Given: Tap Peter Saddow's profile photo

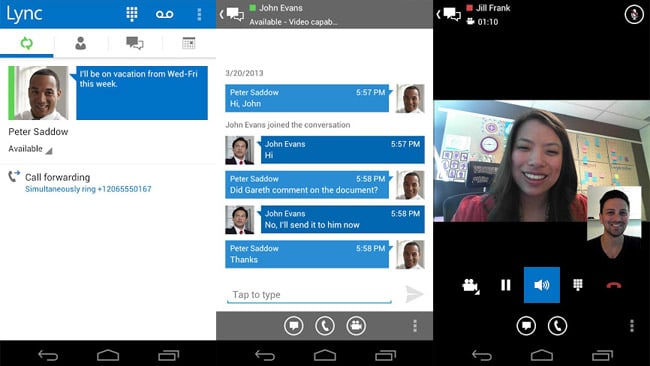Looking at the screenshot, I should tap(41, 93).
